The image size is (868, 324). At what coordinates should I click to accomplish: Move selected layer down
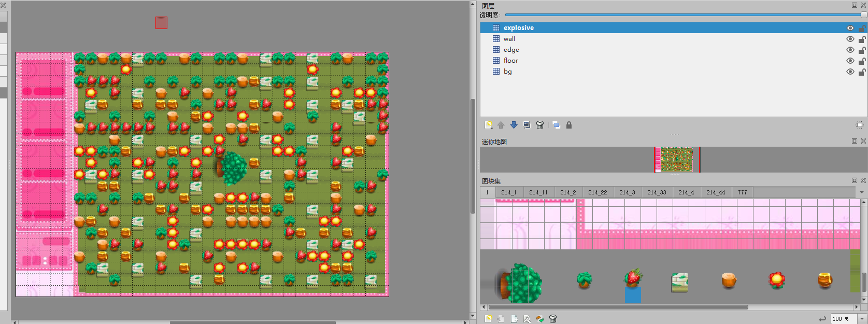point(514,125)
